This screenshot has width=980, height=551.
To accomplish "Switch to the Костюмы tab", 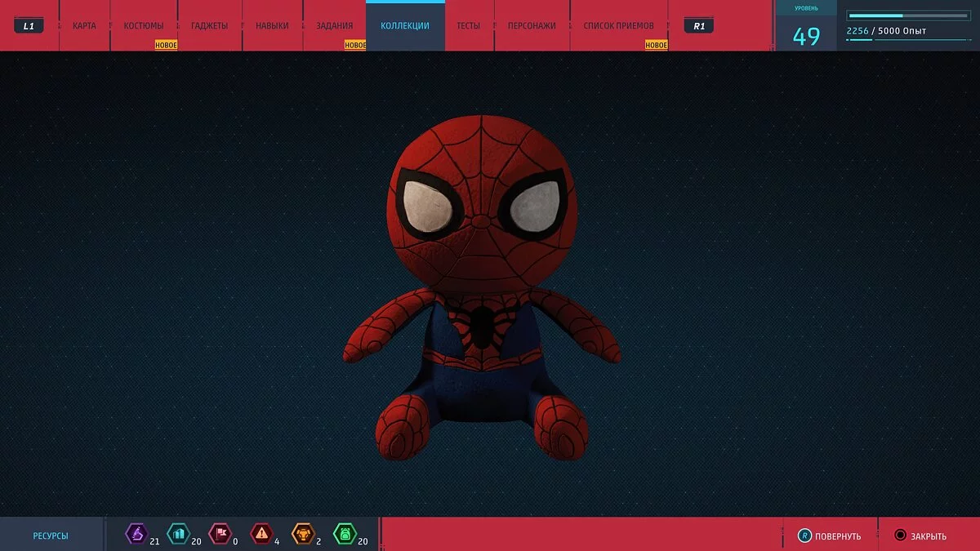I will [144, 26].
